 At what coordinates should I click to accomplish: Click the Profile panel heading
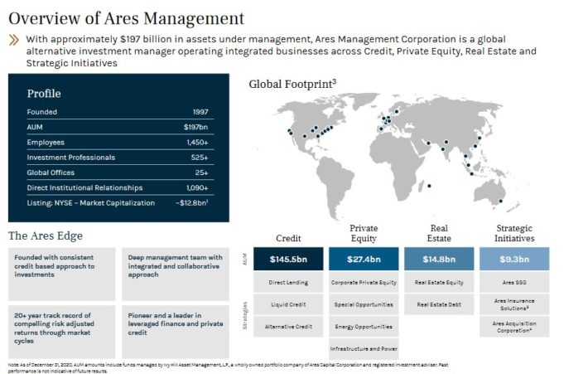(44, 94)
